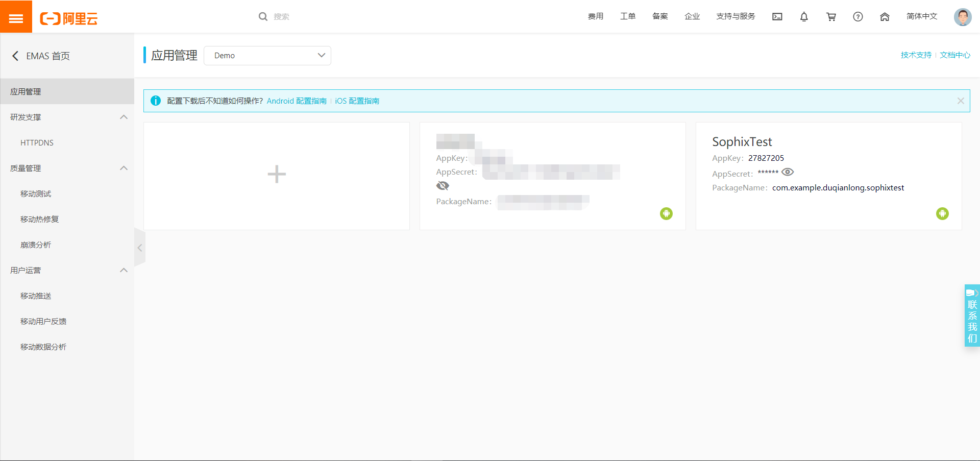Click the plus card to create new app

pyautogui.click(x=276, y=175)
